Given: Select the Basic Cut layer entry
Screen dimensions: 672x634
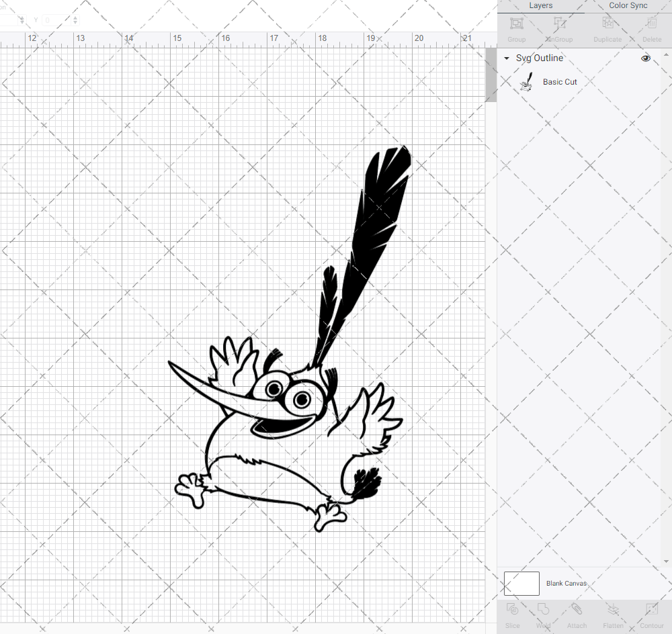Looking at the screenshot, I should (x=560, y=81).
